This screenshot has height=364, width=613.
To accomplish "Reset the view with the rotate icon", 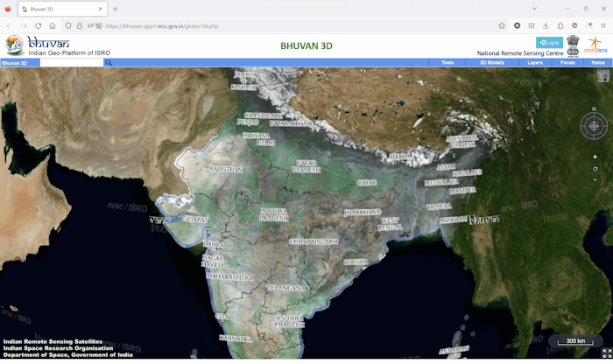I will (595, 169).
